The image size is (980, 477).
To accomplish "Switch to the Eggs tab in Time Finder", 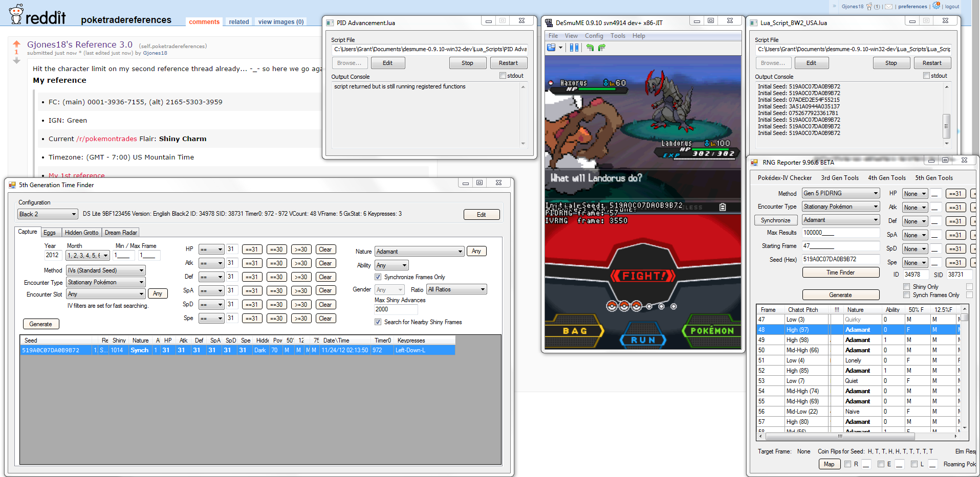I will (x=50, y=233).
